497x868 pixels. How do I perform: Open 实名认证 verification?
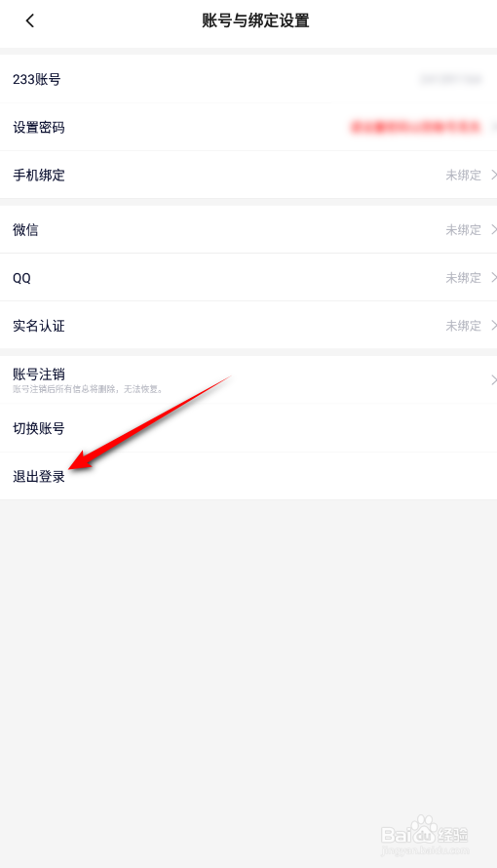[248, 326]
